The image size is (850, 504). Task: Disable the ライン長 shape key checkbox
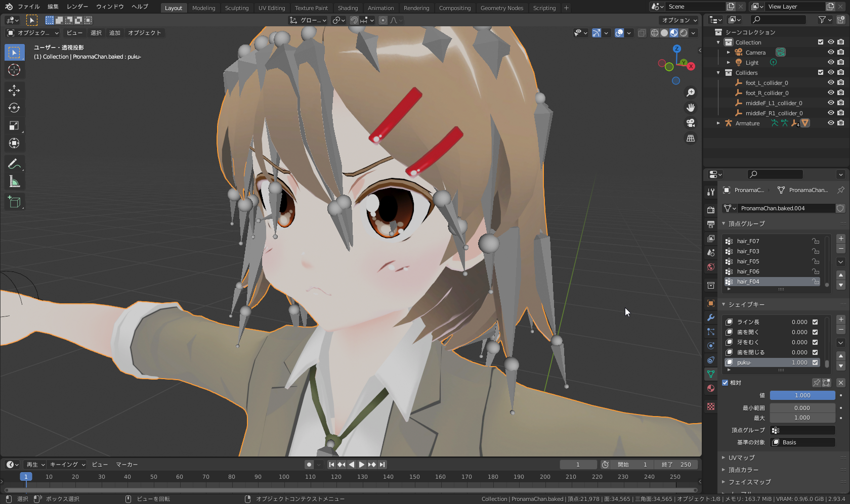pyautogui.click(x=815, y=322)
